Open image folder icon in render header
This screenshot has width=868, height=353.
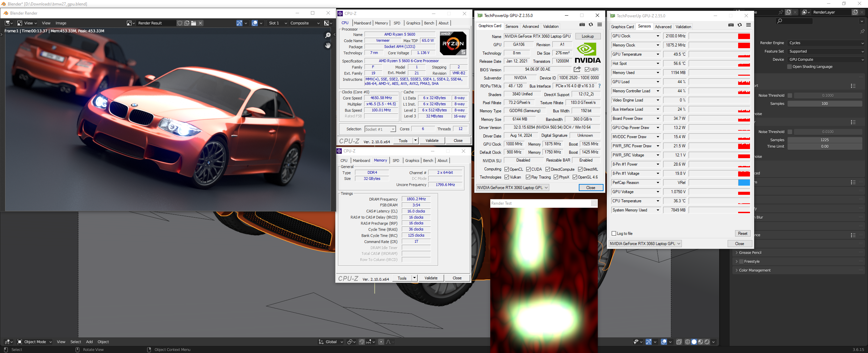pos(194,23)
